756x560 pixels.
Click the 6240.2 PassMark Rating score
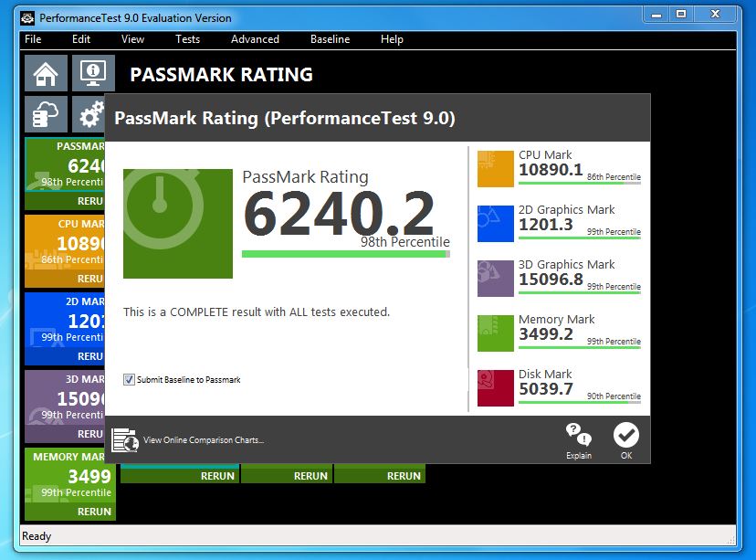pos(339,213)
